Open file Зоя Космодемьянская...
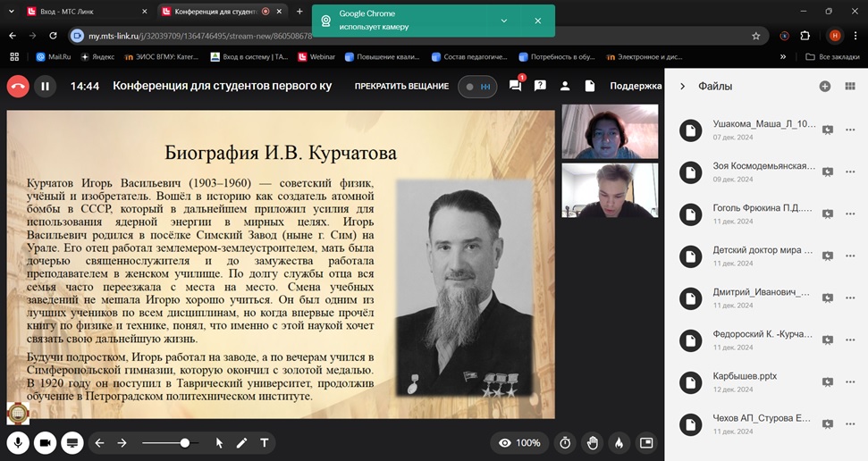868x461 pixels. click(x=764, y=166)
